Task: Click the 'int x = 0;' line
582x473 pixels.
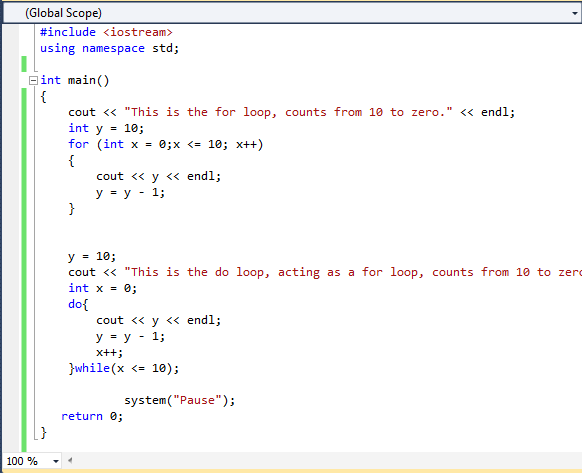Action: (x=102, y=288)
